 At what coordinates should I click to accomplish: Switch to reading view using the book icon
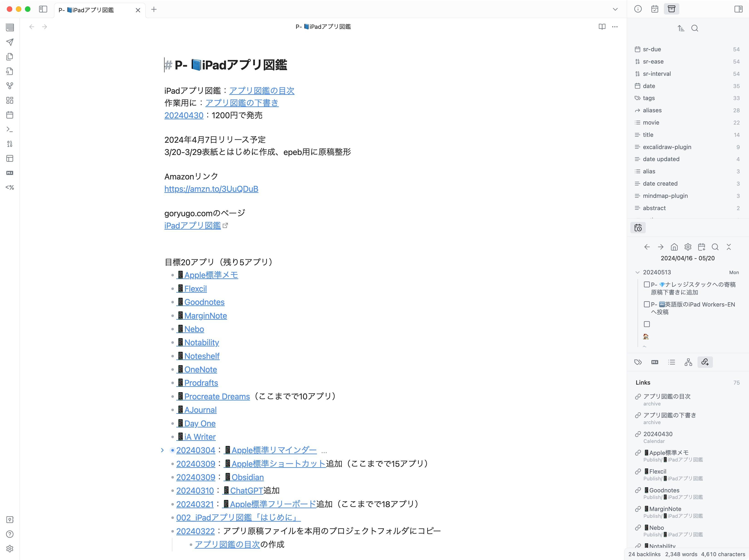(x=602, y=27)
